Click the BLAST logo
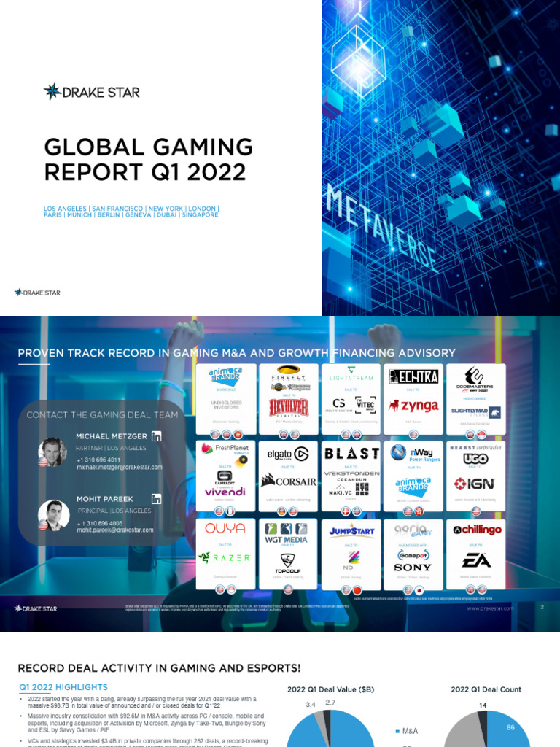The image size is (560, 747). point(352,453)
